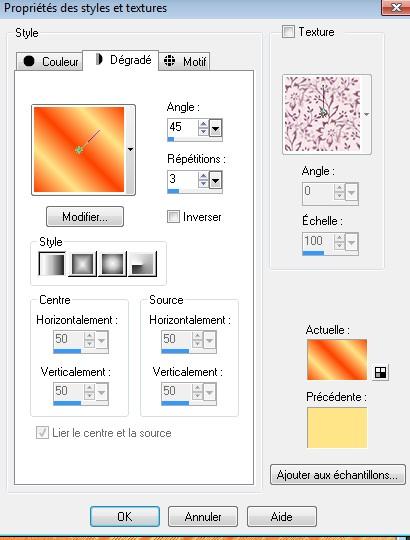Screen dimensions: 410x540
Task: Switch to the Couleur tab
Action: point(50,62)
